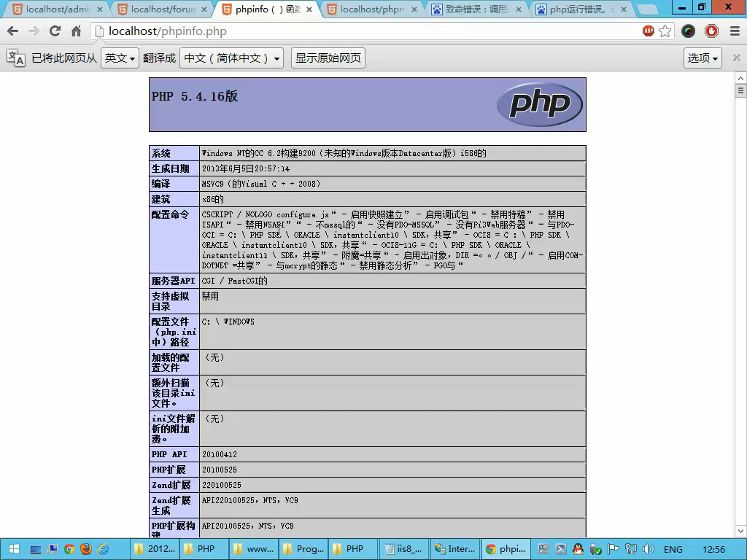Click the translate icon in the translation bar
747x560 pixels.
(16, 58)
